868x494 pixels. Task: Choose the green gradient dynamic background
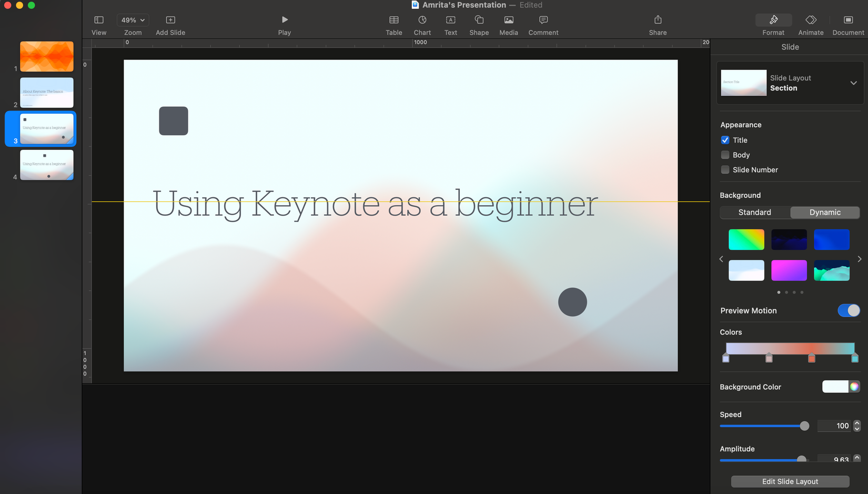pyautogui.click(x=746, y=239)
